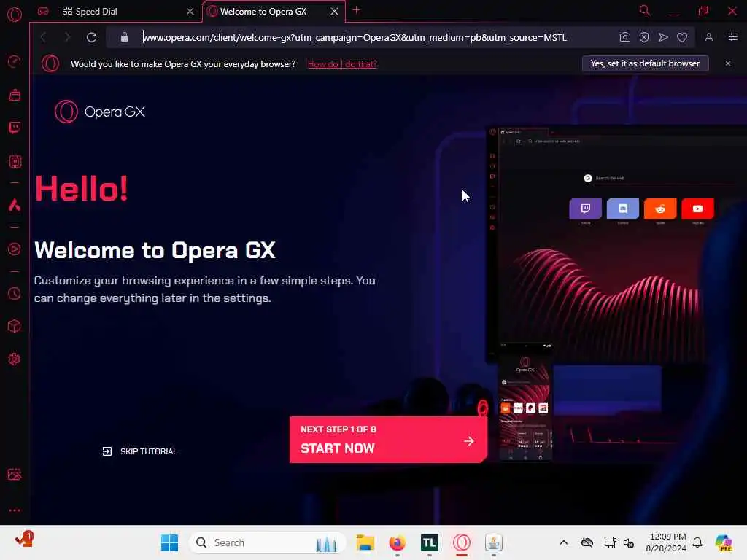Screen dimensions: 747x560
Task: Open notifications bell in taskbar
Action: (697, 542)
